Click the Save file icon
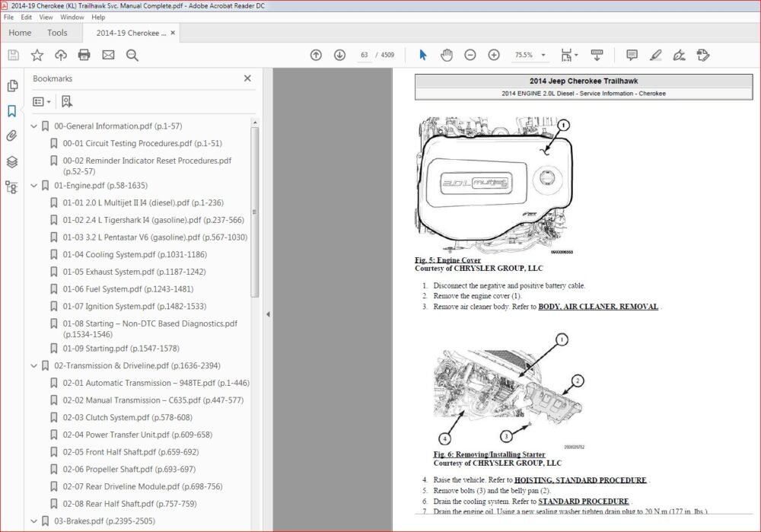The image size is (761, 532). tap(14, 55)
